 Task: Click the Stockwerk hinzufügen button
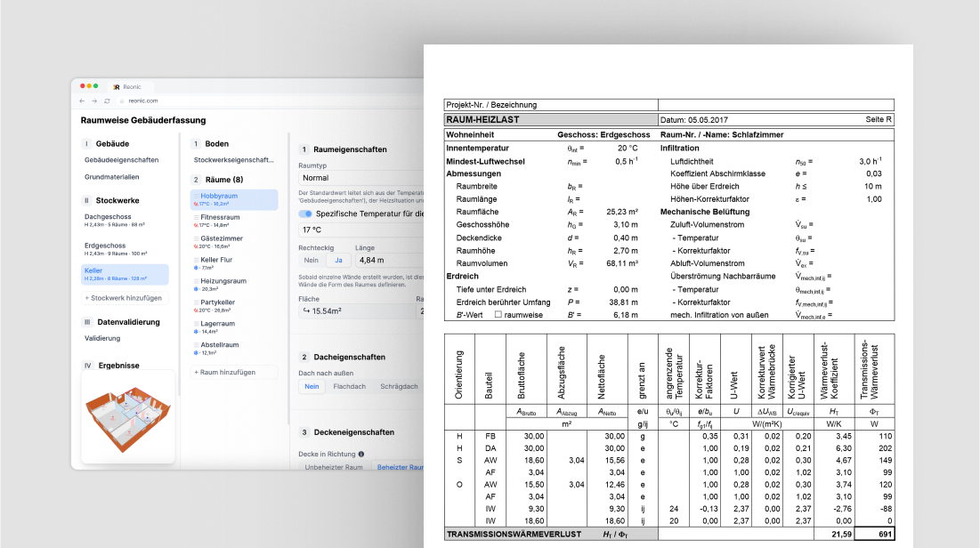point(125,298)
